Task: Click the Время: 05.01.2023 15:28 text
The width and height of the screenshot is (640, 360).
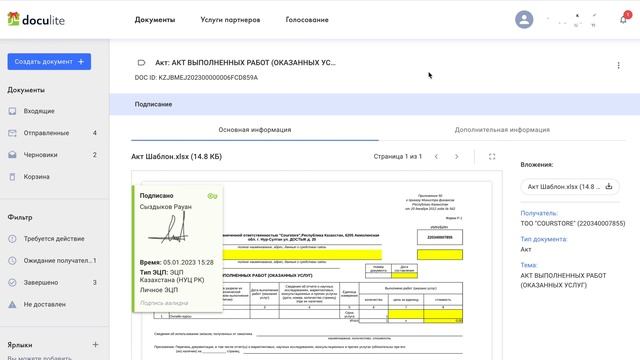Action: point(176,262)
